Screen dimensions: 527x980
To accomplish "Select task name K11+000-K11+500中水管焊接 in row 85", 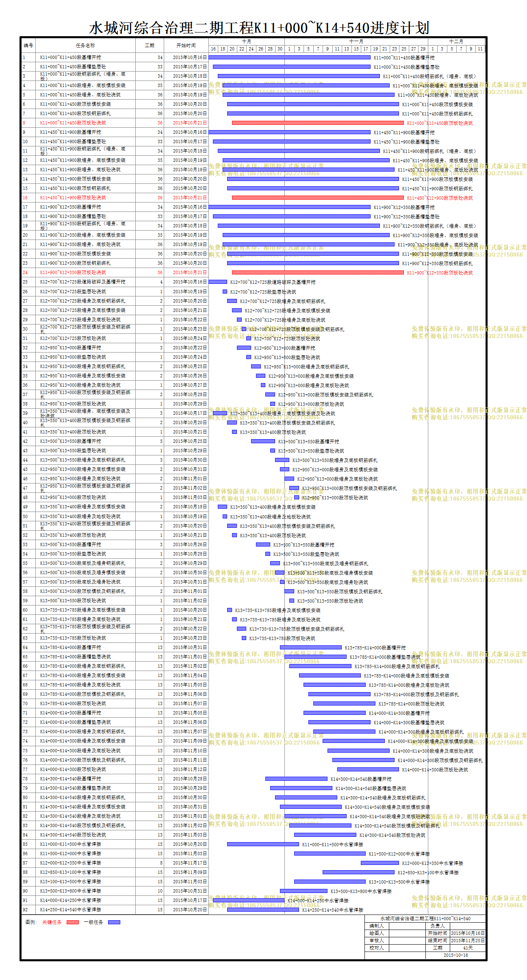I will (71, 844).
